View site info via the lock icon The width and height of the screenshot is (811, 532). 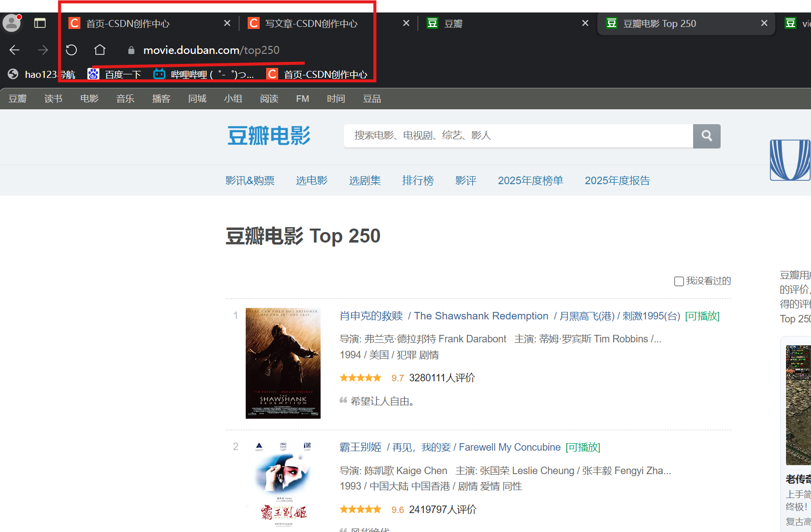pyautogui.click(x=131, y=50)
